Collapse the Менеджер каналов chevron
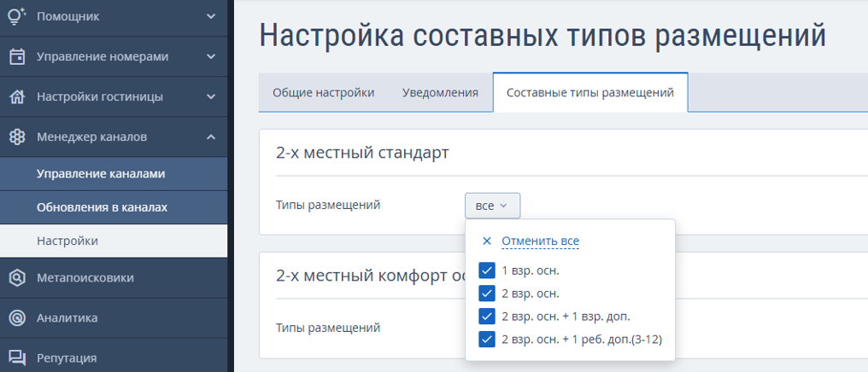 [211, 137]
